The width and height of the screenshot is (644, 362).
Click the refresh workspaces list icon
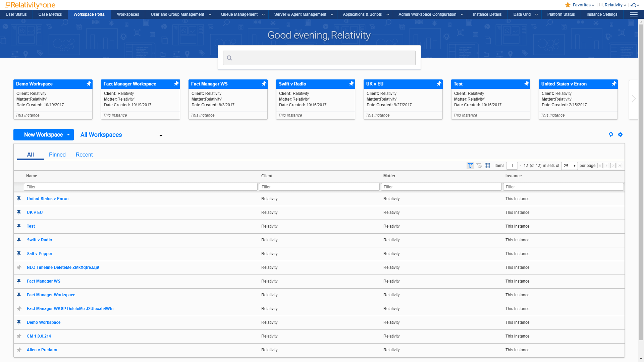pos(611,134)
